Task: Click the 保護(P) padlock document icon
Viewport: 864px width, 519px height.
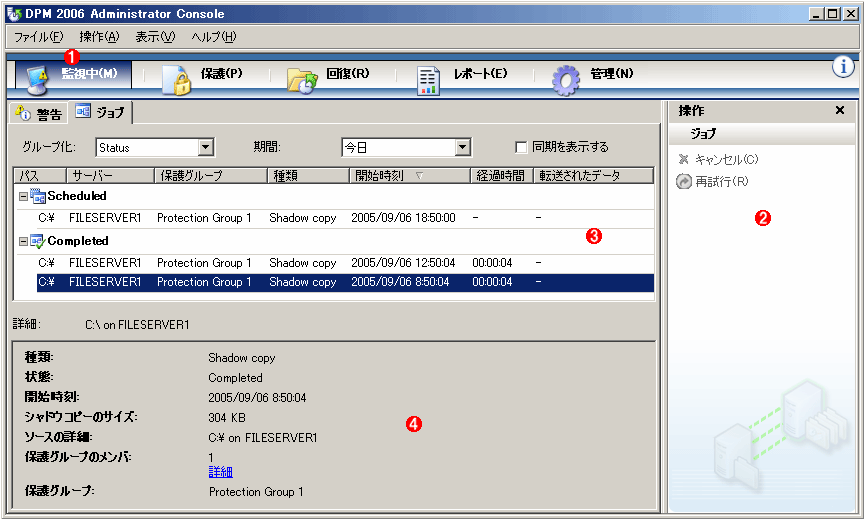Action: [x=176, y=80]
